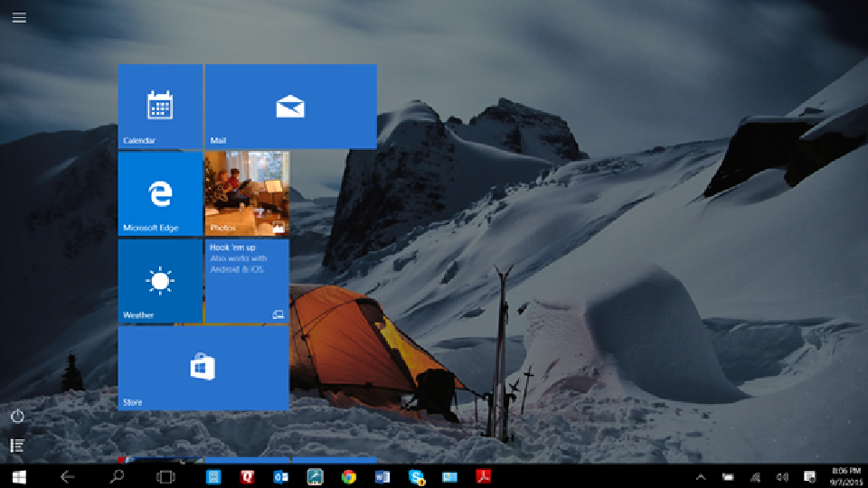The height and width of the screenshot is (488, 868).
Task: Open the Power options button
Action: coord(17,417)
